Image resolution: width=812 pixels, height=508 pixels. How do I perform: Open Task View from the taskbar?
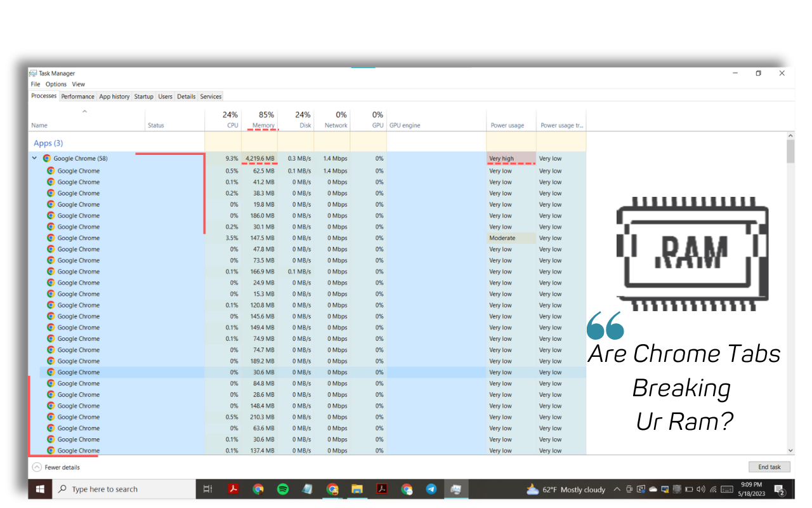pos(207,489)
